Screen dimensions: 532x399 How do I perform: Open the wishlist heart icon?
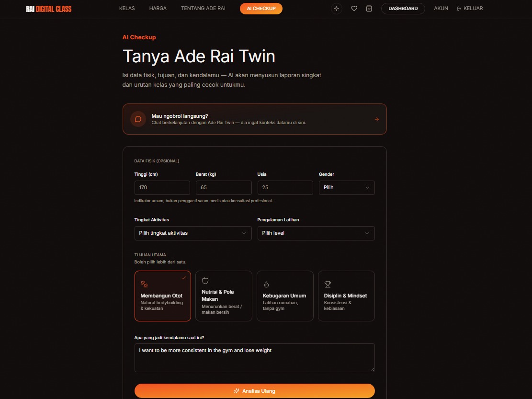(354, 9)
